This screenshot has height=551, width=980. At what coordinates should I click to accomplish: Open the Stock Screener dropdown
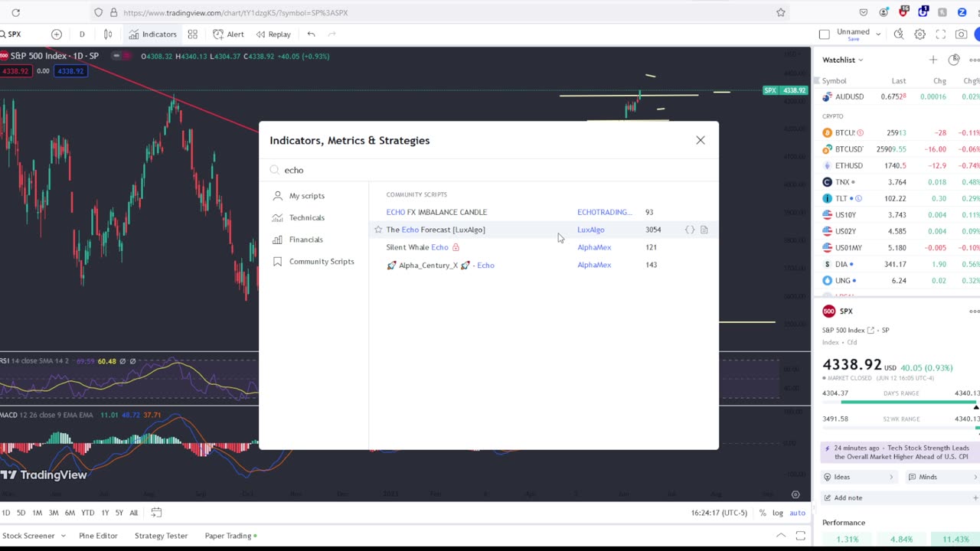33,536
